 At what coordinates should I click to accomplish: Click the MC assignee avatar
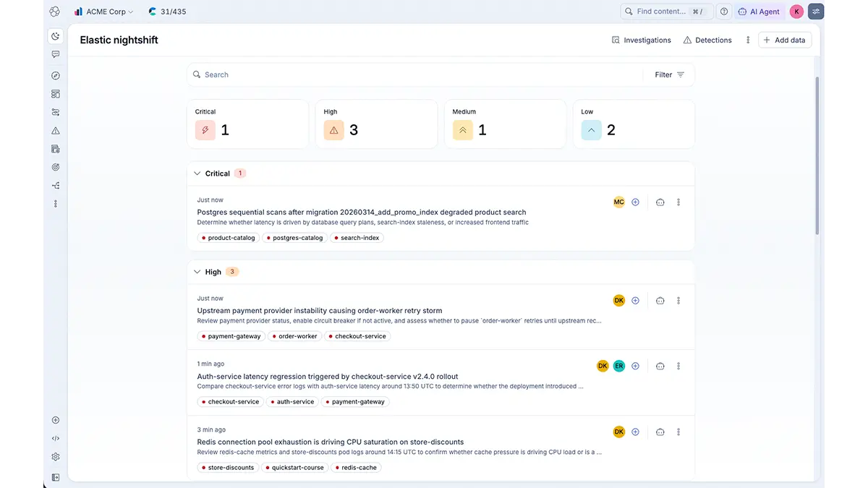click(x=619, y=202)
